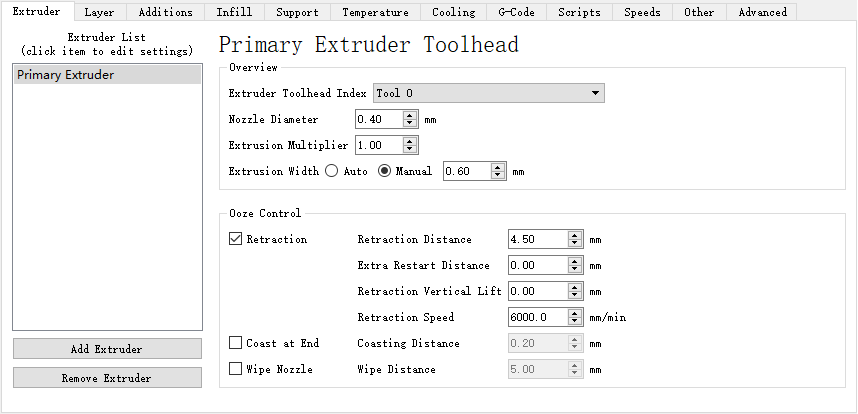Increase manual Extrusion Width value
858x414 pixels.
click(498, 167)
